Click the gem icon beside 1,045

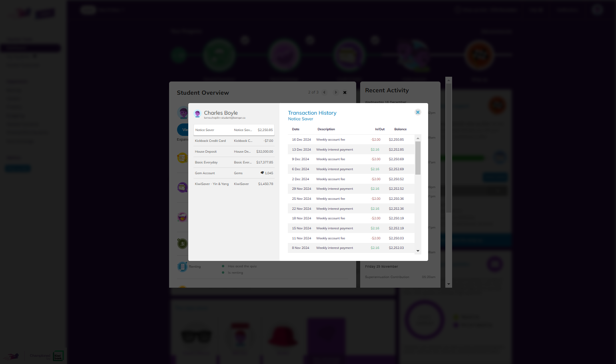[262, 173]
